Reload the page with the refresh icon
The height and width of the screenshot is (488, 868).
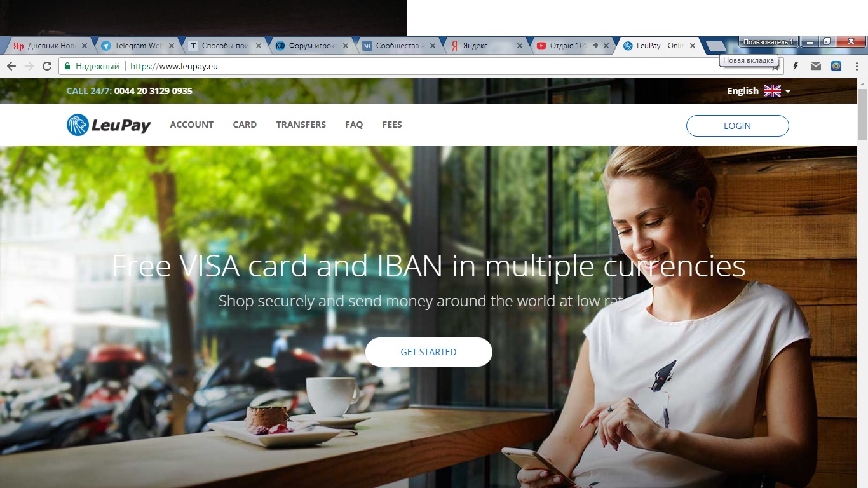(47, 65)
